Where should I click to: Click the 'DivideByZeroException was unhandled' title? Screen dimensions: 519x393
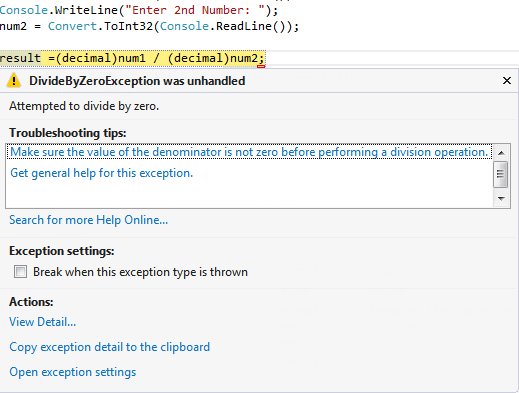pyautogui.click(x=137, y=81)
